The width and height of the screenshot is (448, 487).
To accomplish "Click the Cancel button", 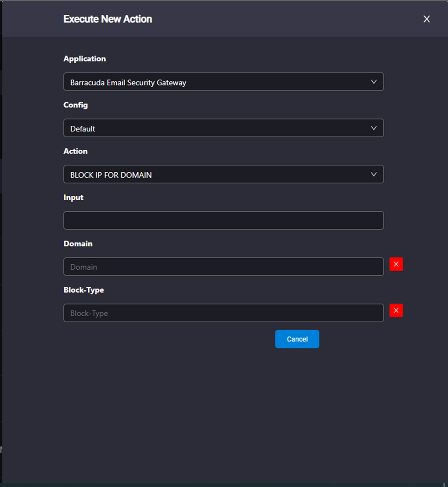I will pyautogui.click(x=297, y=339).
